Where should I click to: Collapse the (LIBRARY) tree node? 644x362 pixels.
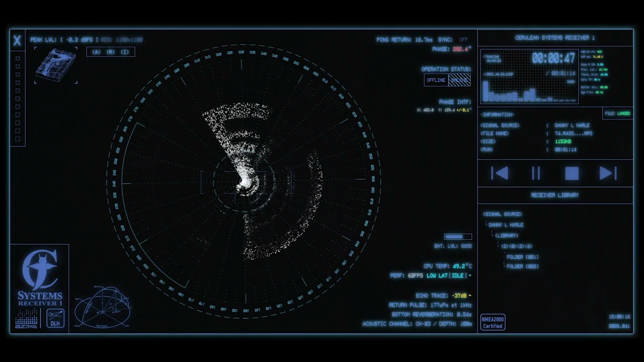point(507,235)
